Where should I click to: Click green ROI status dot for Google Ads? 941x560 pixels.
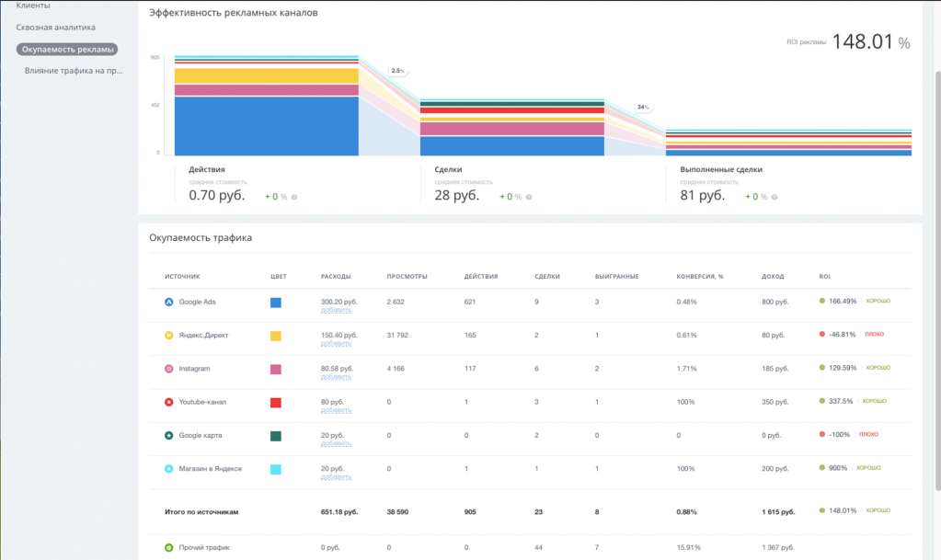tap(822, 301)
